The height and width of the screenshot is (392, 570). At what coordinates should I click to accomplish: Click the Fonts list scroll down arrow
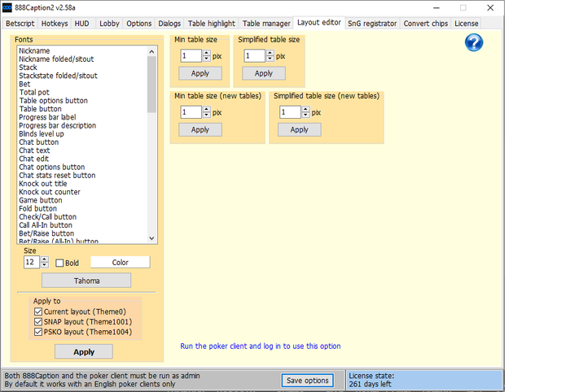(151, 238)
